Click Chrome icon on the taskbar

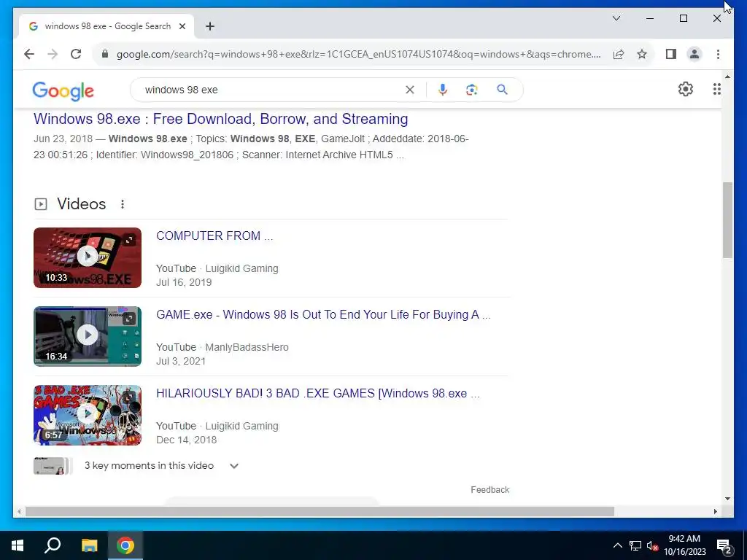(125, 545)
